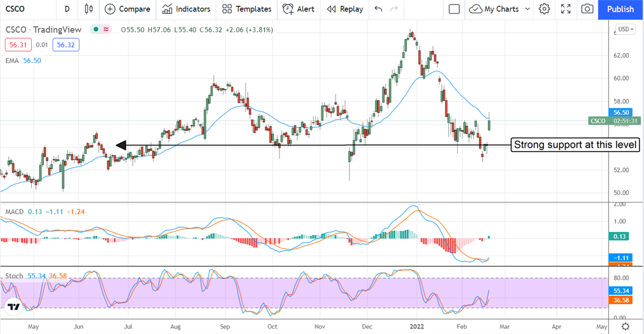Click the blue Publish button
This screenshot has width=644, height=334.
(620, 9)
